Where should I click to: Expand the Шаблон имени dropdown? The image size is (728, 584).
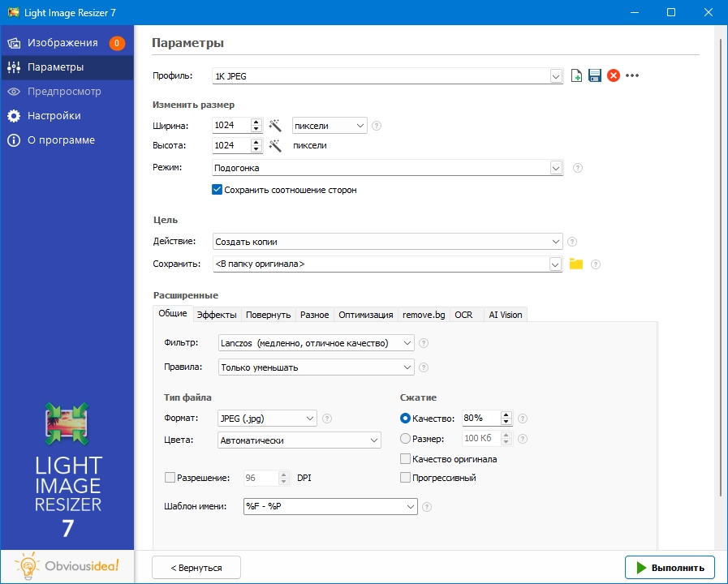(x=411, y=506)
